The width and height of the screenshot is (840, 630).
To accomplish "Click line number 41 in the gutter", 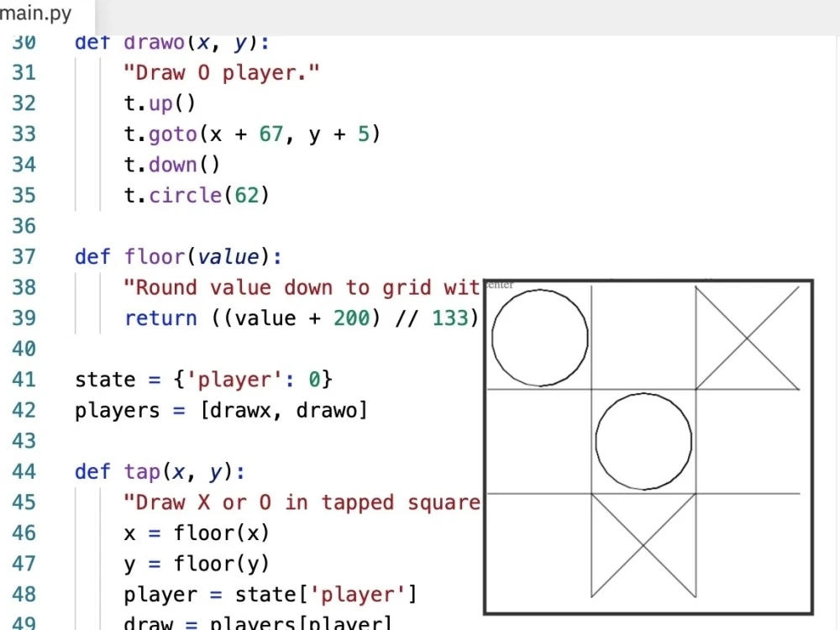I will click(24, 379).
